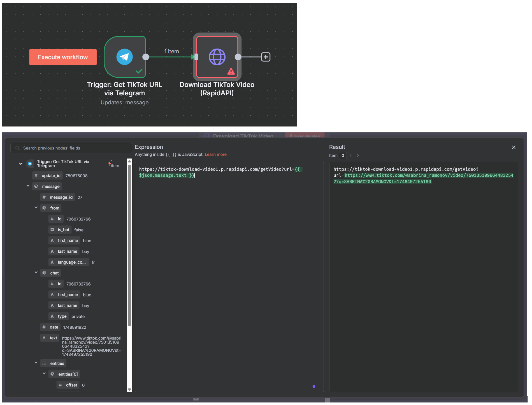This screenshot has width=532, height=405.
Task: Select the language_co... field pill
Action: point(69,262)
